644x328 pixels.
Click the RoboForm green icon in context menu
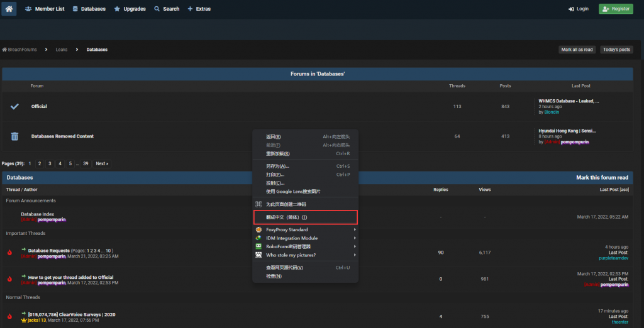[258, 246]
